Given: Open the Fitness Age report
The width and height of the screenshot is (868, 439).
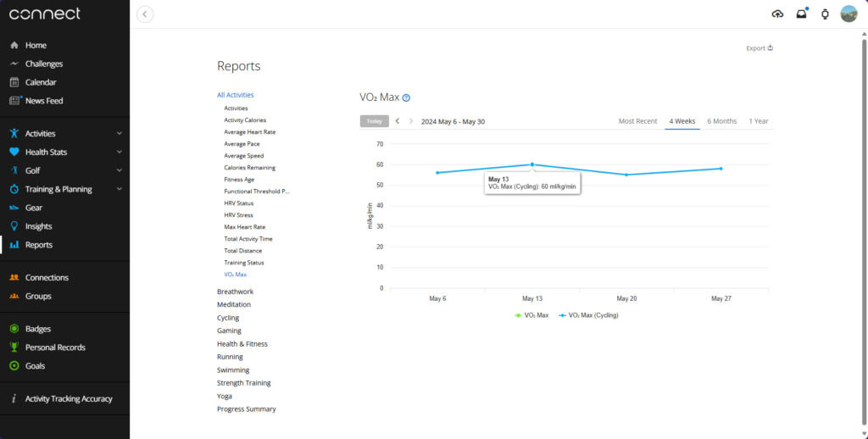Looking at the screenshot, I should coord(238,180).
